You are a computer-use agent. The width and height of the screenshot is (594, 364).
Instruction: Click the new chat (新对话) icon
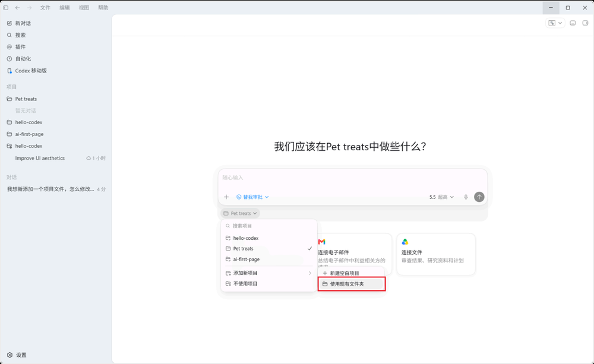coord(10,23)
